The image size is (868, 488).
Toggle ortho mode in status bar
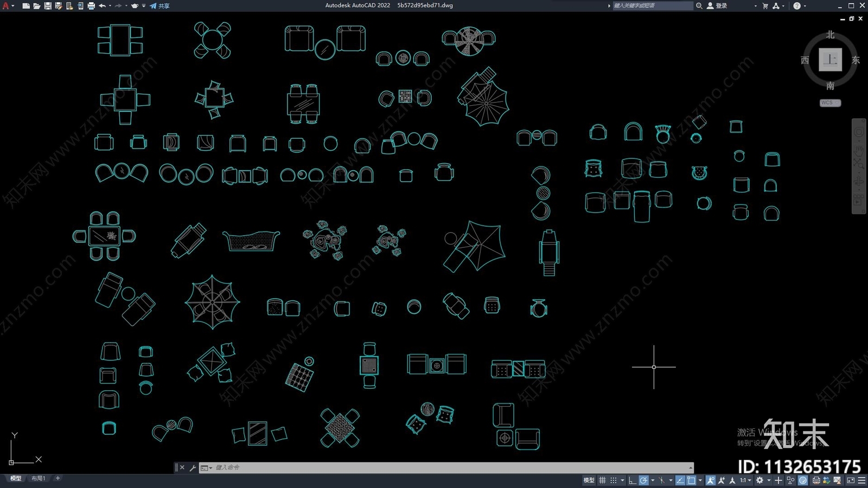633,480
